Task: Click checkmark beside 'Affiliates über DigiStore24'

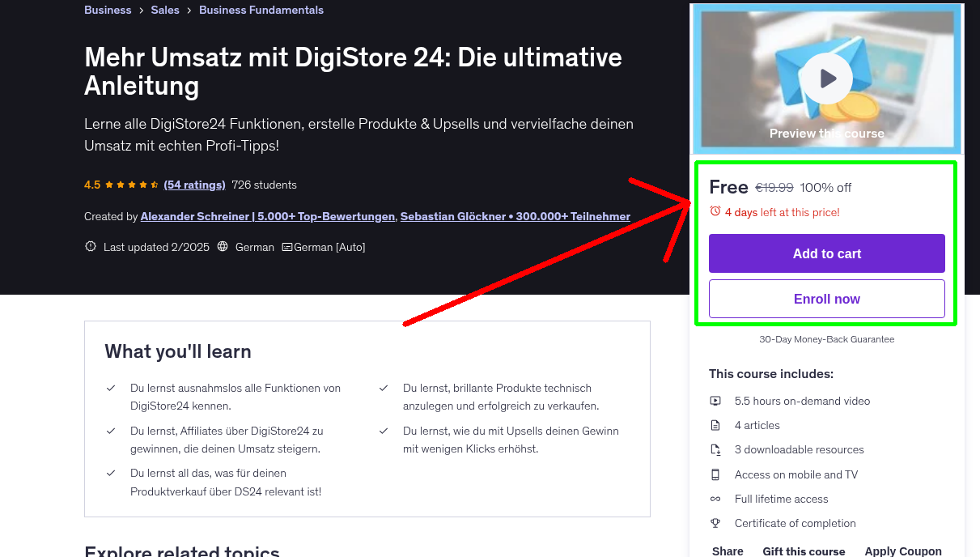Action: click(111, 432)
